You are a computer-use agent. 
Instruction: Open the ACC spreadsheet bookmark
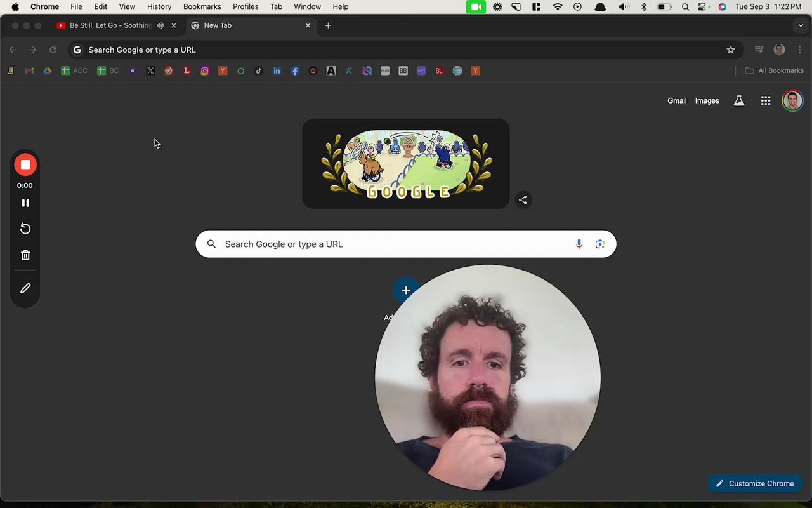click(74, 71)
